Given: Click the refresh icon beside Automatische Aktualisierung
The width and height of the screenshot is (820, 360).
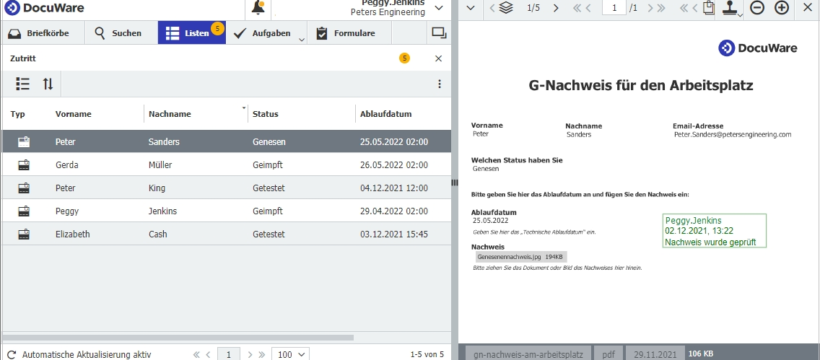Looking at the screenshot, I should pyautogui.click(x=12, y=354).
